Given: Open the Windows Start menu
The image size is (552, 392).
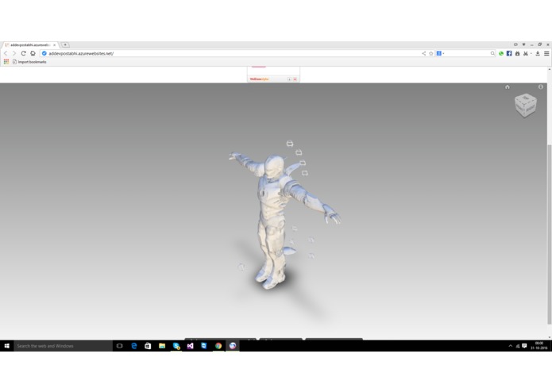Looking at the screenshot, I should 6,346.
